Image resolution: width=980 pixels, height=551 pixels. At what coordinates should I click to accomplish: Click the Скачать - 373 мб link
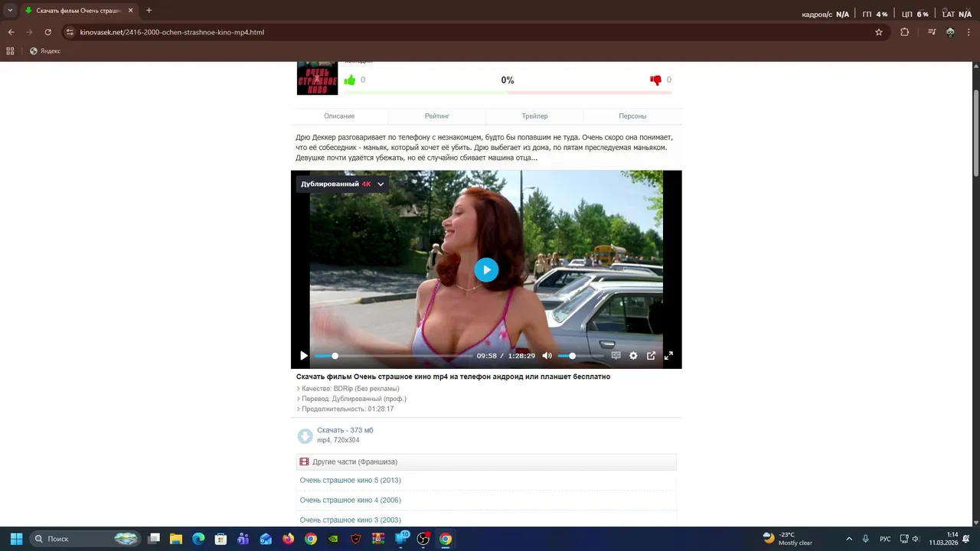(x=345, y=430)
